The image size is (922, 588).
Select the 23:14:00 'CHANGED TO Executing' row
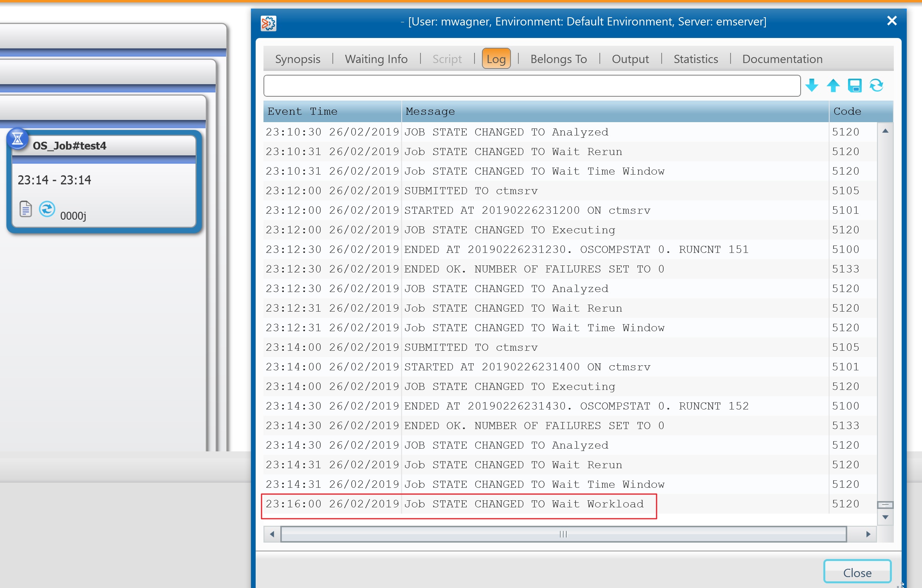(x=570, y=386)
